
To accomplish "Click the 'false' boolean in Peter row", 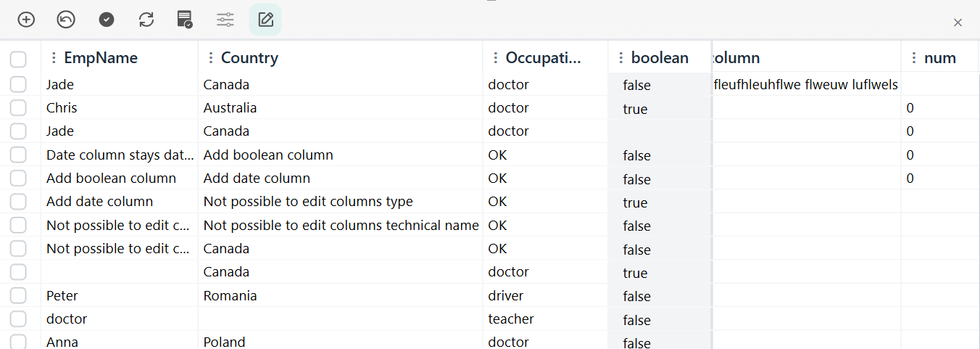I will (636, 297).
